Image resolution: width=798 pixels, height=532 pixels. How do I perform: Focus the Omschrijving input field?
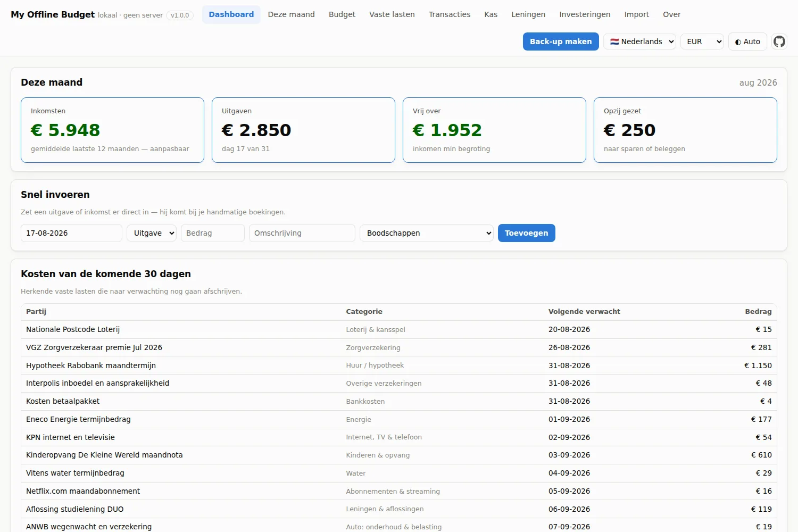point(302,233)
